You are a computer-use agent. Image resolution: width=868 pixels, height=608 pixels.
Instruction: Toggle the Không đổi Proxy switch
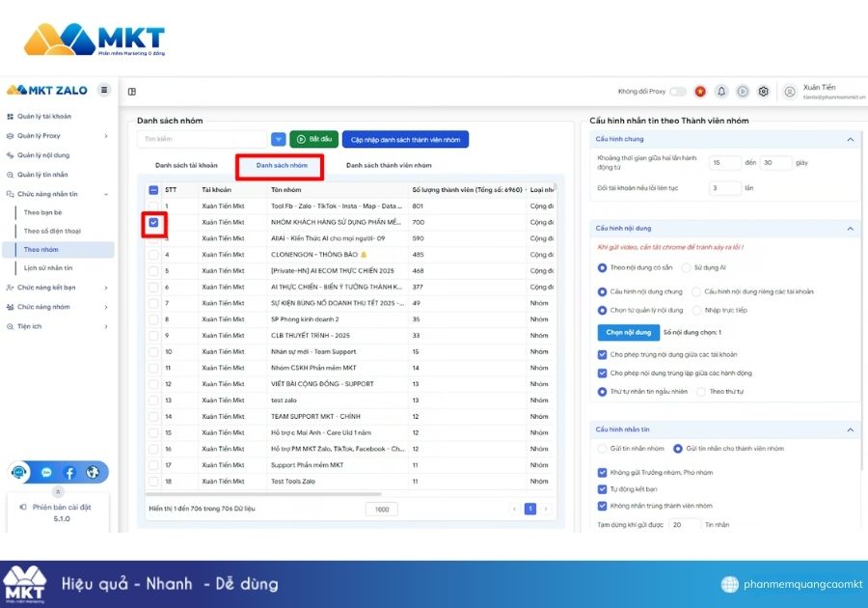pyautogui.click(x=678, y=92)
